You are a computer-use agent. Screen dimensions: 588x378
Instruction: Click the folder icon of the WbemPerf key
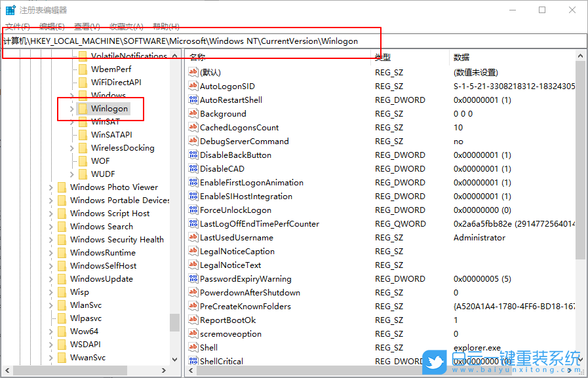pyautogui.click(x=83, y=69)
